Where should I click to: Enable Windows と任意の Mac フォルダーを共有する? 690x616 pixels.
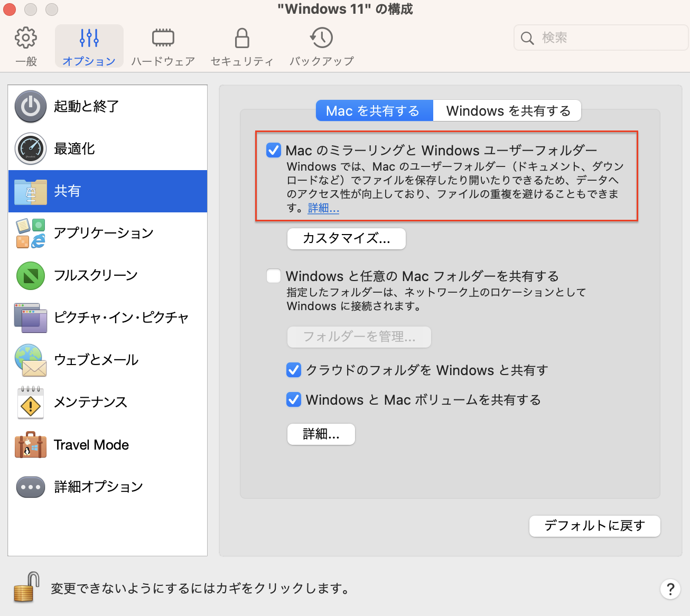pos(274,276)
